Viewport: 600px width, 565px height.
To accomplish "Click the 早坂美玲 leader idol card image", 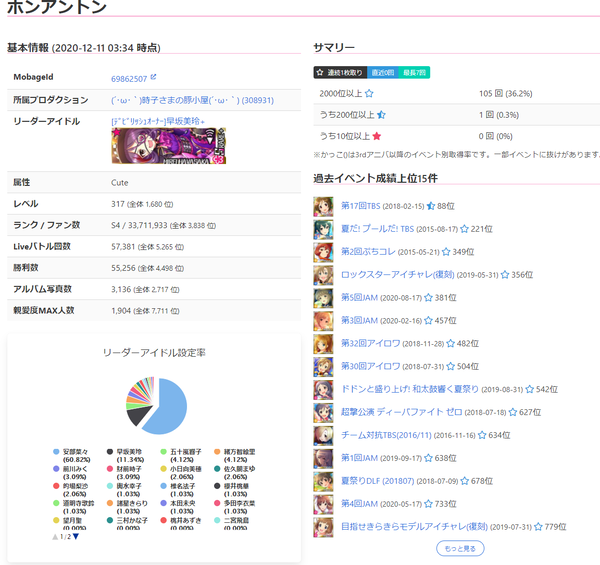I will (169, 146).
